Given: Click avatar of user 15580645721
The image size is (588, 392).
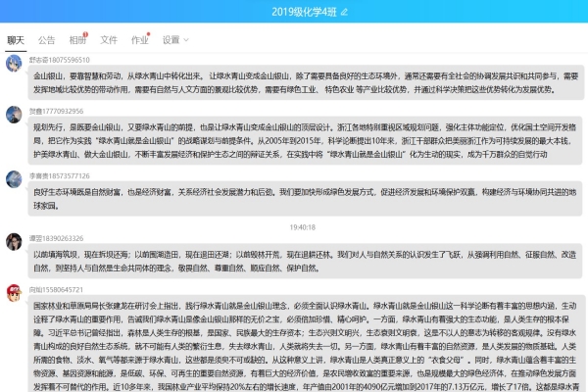Looking at the screenshot, I should (14, 294).
